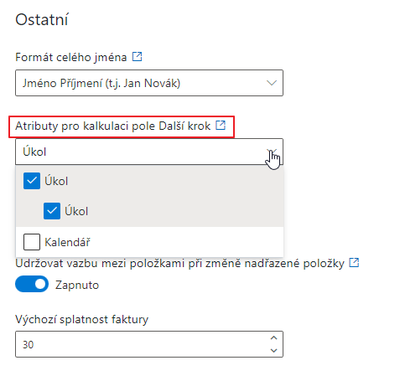Screen dimensions: 400x381
Task: Collapse the Úkol attributes dropdown via its chevron
Action: pyautogui.click(x=272, y=152)
